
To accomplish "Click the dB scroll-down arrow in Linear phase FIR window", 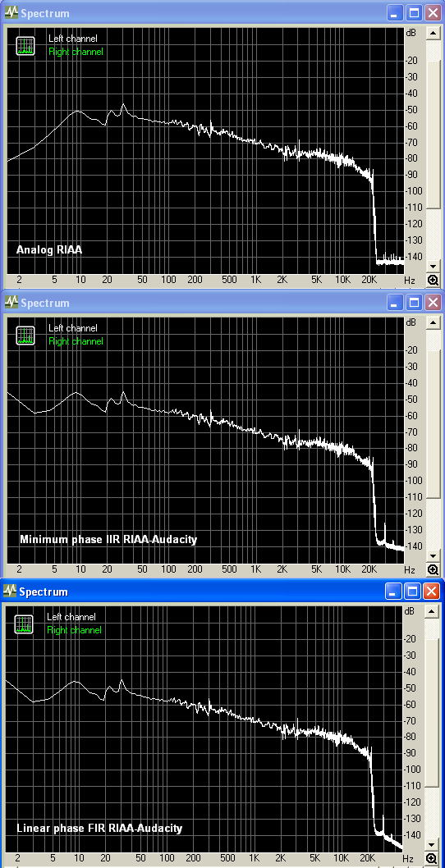I will point(432,845).
